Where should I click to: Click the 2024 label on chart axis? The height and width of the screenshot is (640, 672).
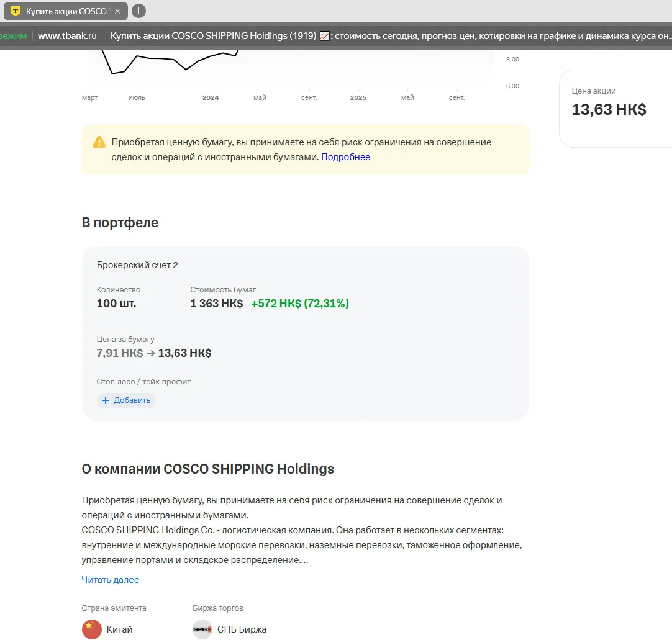[211, 97]
